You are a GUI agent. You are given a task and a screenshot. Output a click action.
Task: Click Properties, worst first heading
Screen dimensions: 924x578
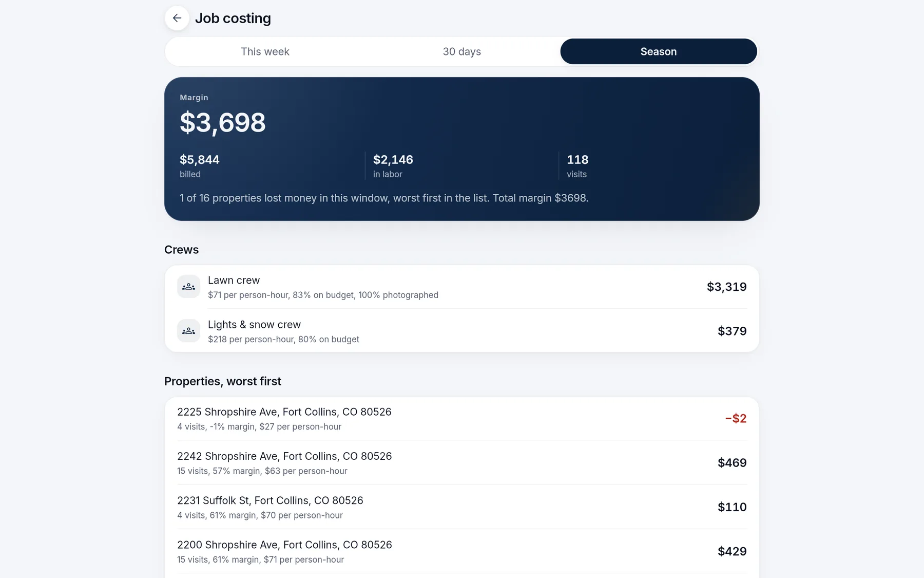point(223,381)
